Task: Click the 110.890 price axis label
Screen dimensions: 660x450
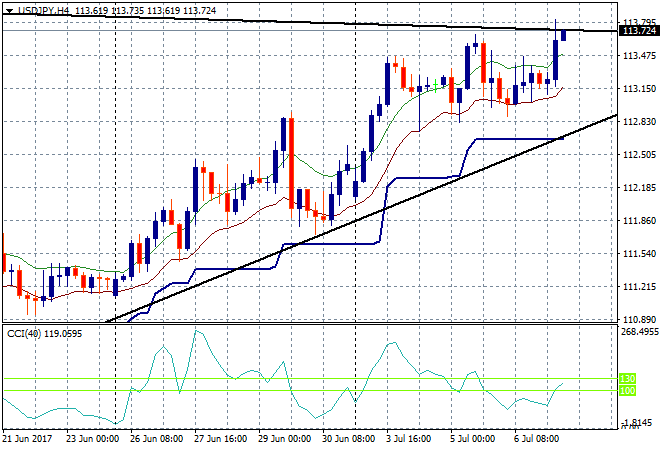Action: (639, 320)
